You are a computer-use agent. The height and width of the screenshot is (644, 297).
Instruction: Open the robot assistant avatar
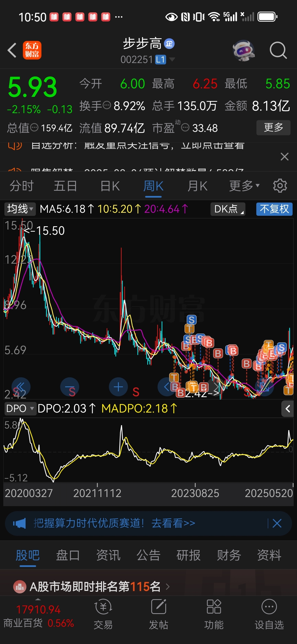pos(243,51)
